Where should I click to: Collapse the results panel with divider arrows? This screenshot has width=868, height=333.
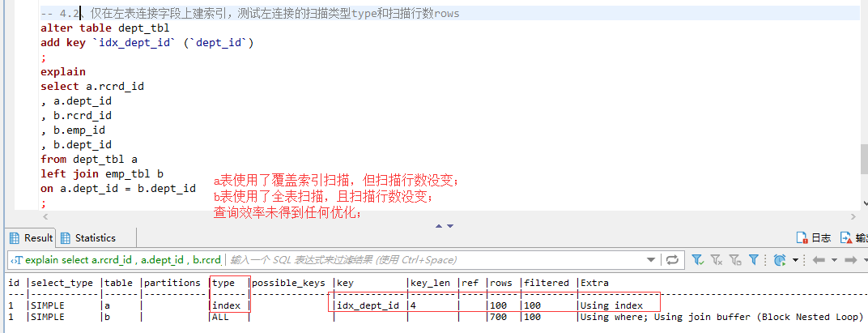point(445,225)
